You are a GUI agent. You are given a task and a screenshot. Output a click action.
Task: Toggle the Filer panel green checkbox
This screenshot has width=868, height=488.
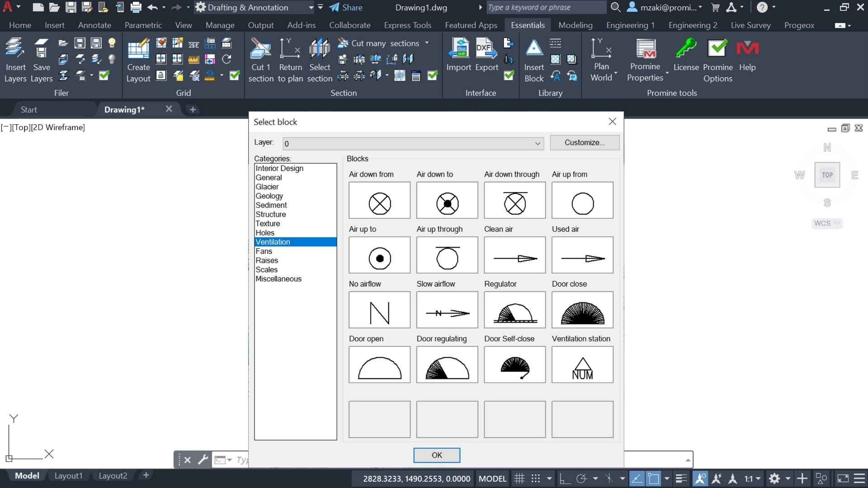click(104, 75)
